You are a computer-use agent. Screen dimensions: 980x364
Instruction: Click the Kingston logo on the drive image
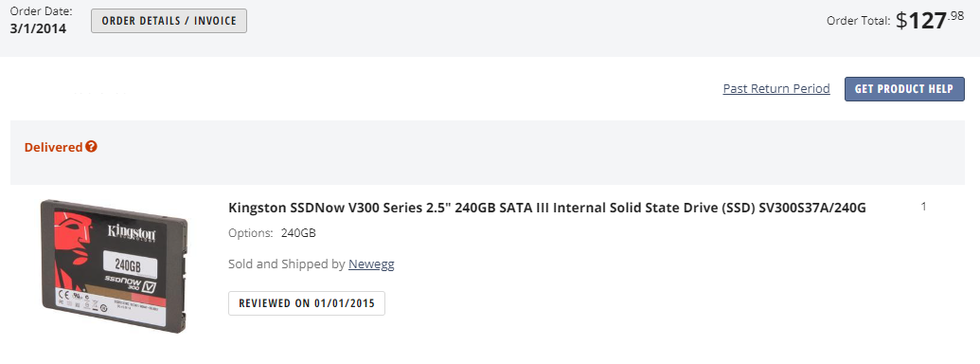click(x=132, y=232)
